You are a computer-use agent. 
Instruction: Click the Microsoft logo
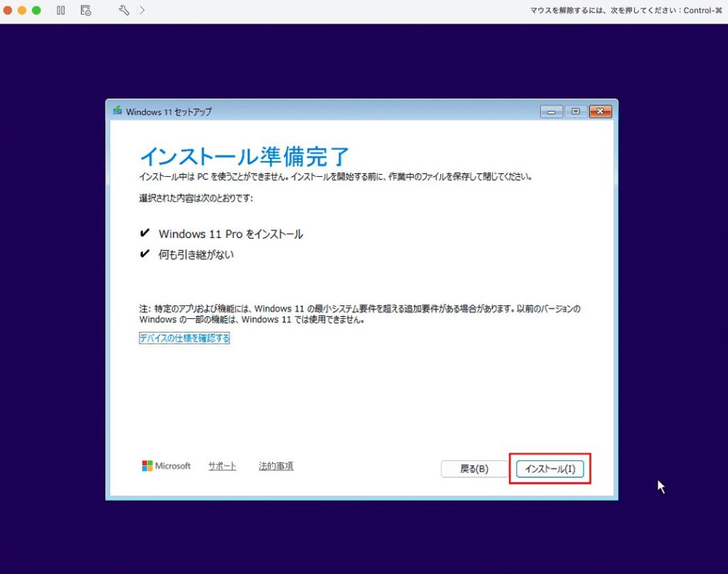[x=166, y=466]
